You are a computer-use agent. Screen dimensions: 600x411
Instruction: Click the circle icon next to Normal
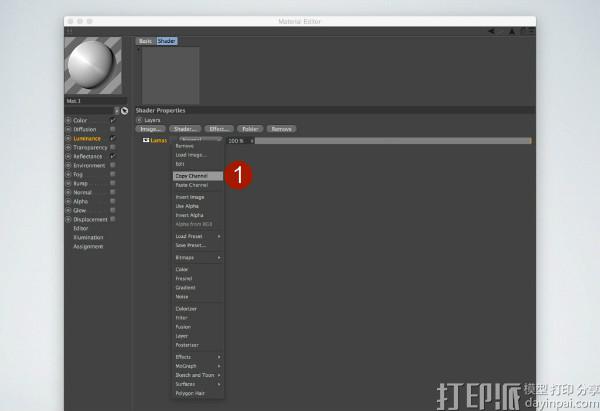(x=68, y=192)
